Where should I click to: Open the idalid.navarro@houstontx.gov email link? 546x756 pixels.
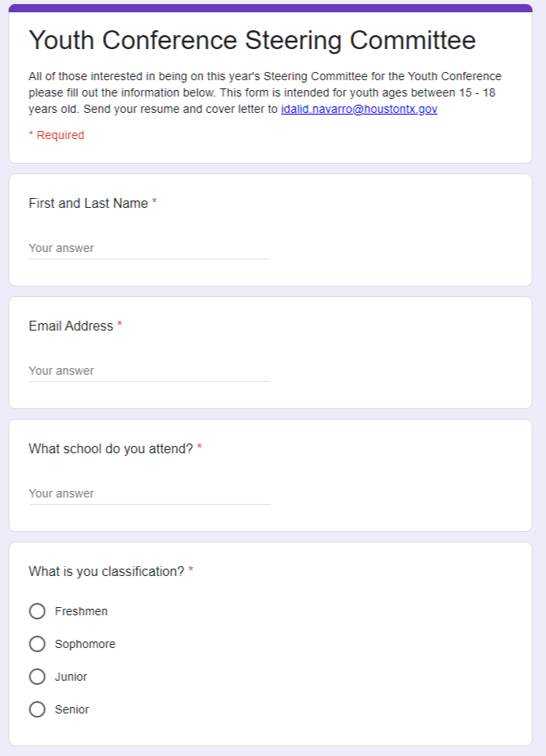coord(359,109)
